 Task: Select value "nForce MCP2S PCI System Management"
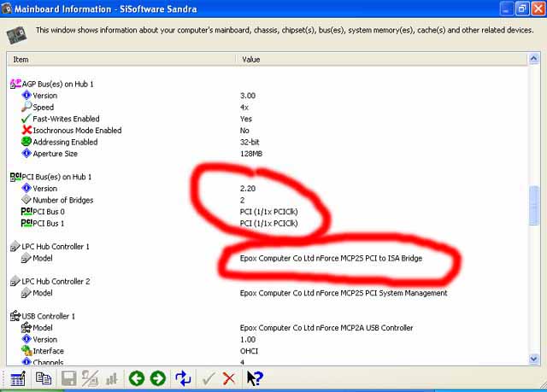click(382, 293)
